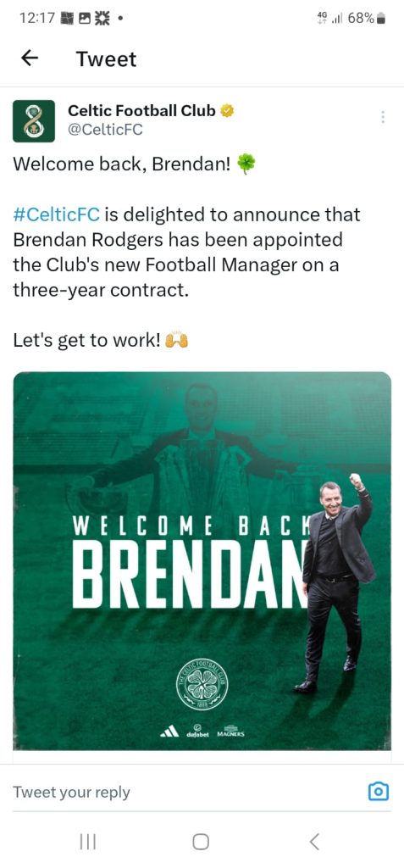The image size is (404, 868).
Task: Tap the gold verified badge
Action: tap(227, 111)
